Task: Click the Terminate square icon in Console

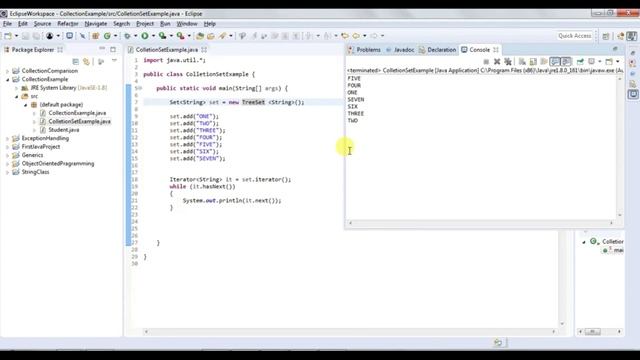Action: tap(486, 62)
